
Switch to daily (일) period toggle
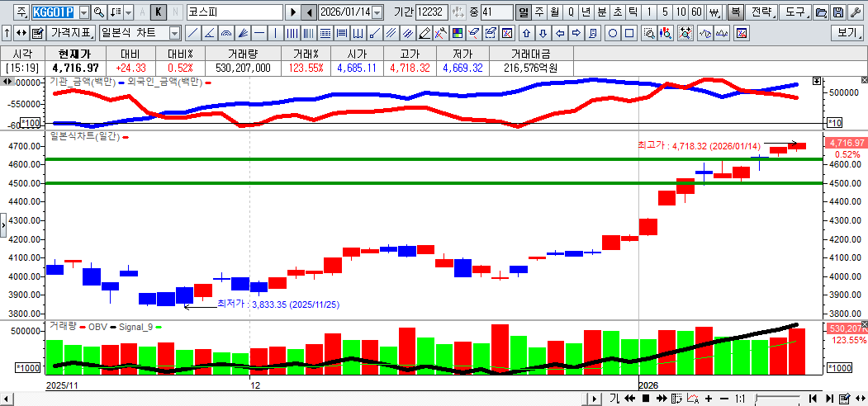pos(524,12)
